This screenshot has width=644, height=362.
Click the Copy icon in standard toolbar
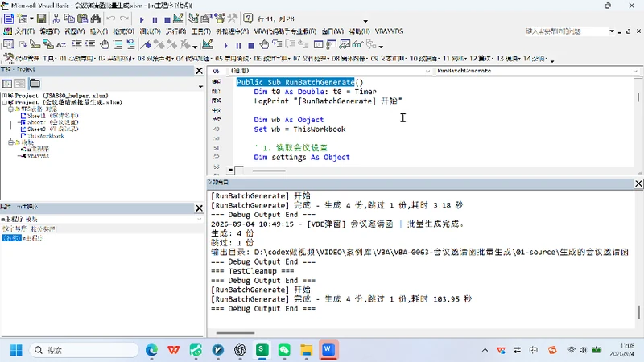69,19
